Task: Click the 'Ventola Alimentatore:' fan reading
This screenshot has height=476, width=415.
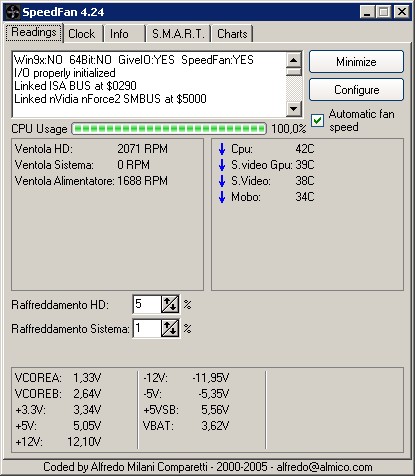Action: click(91, 181)
